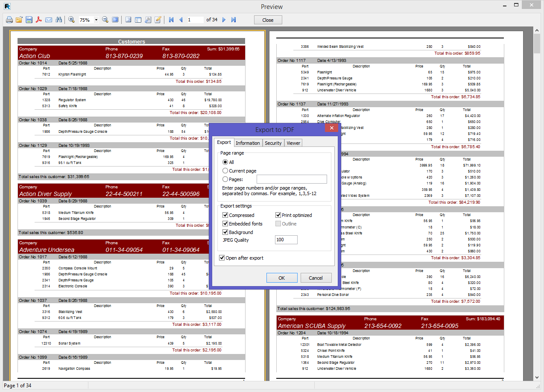Click 'Total sales this customer: $124,983.95'
This screenshot has height=392, width=544.
tap(314, 308)
